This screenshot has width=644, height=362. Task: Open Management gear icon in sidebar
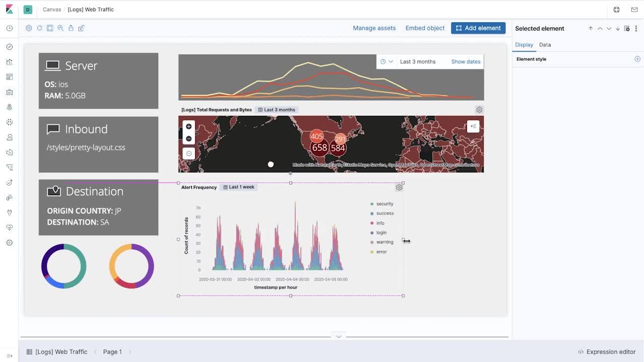point(9,243)
